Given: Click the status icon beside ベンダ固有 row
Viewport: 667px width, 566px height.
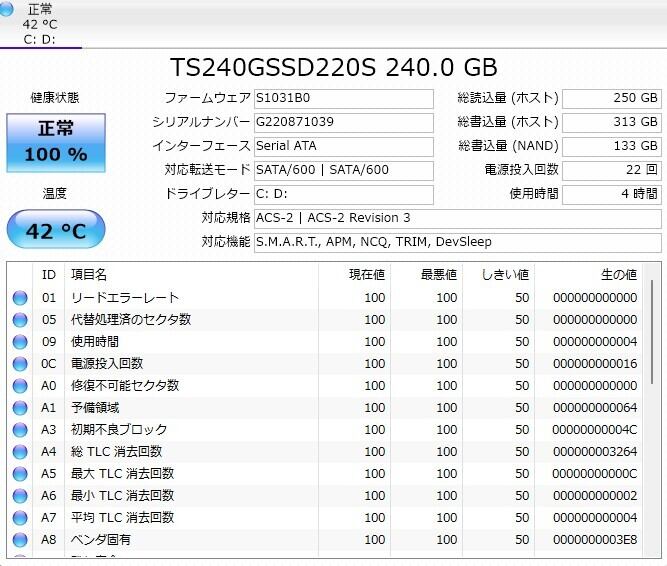Looking at the screenshot, I should (x=20, y=540).
